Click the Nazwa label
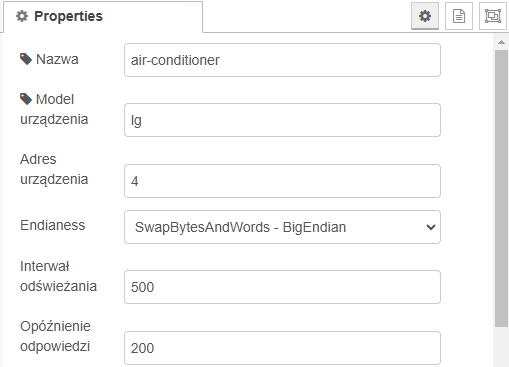Viewport: 509px width, 367px height. coord(57,59)
